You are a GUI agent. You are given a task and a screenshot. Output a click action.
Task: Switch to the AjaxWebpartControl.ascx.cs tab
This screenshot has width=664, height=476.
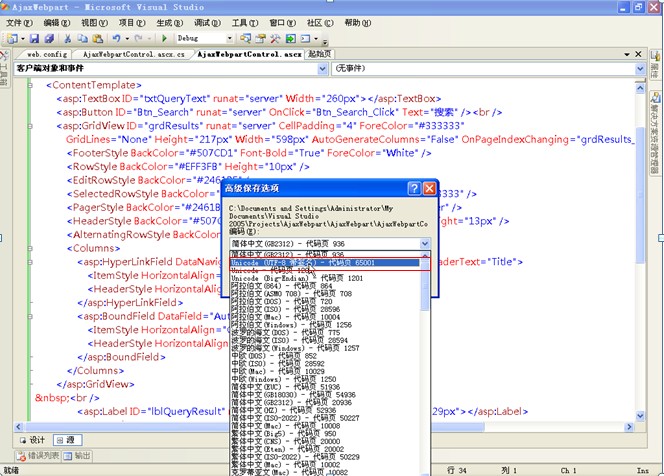(133, 54)
